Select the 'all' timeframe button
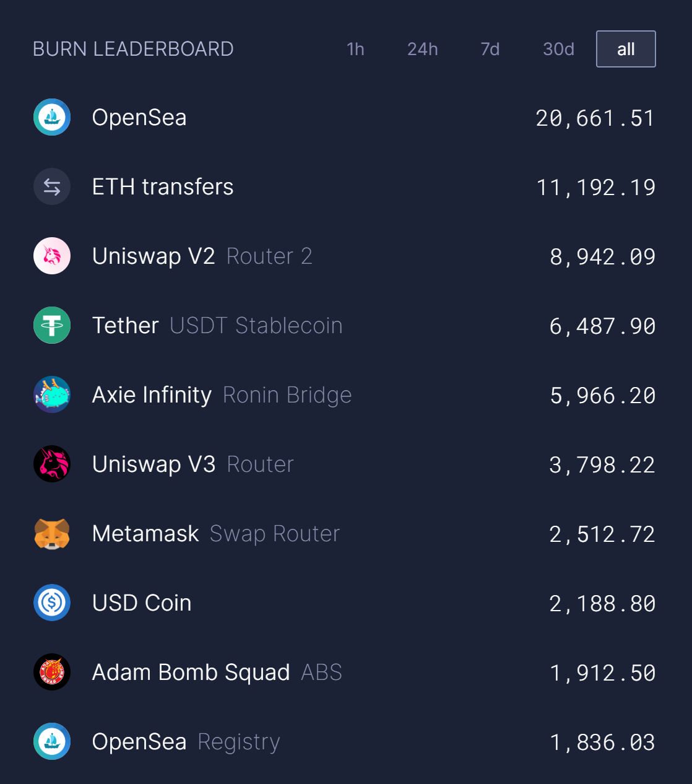 point(626,49)
